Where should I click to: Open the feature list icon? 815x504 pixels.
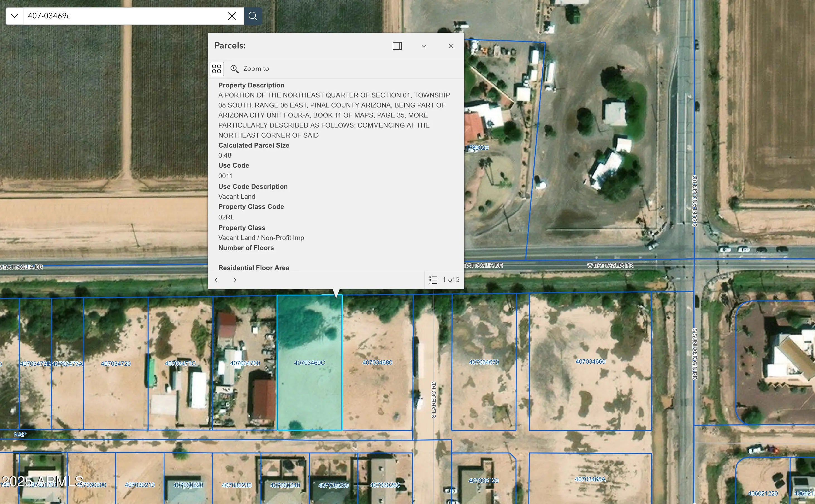click(x=433, y=280)
